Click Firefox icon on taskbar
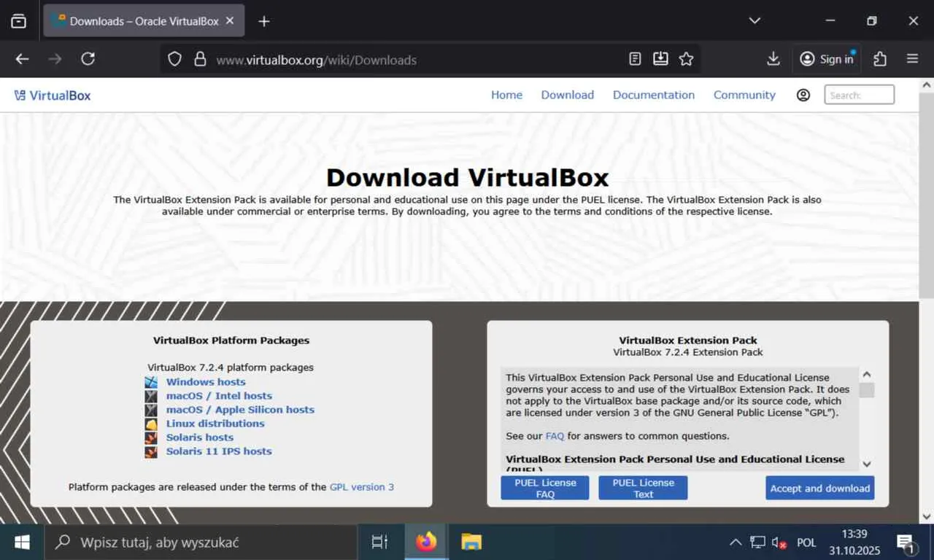 426,542
